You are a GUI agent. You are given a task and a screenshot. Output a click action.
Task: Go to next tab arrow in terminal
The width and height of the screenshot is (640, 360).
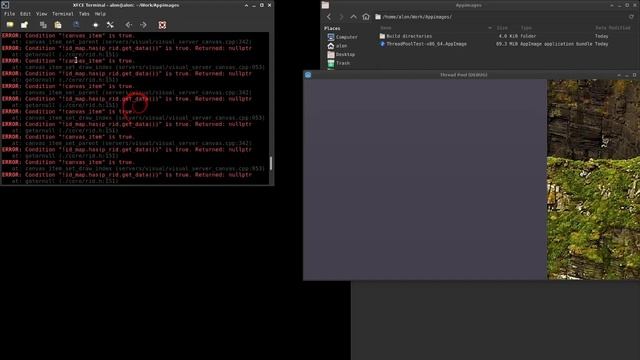click(x=143, y=25)
